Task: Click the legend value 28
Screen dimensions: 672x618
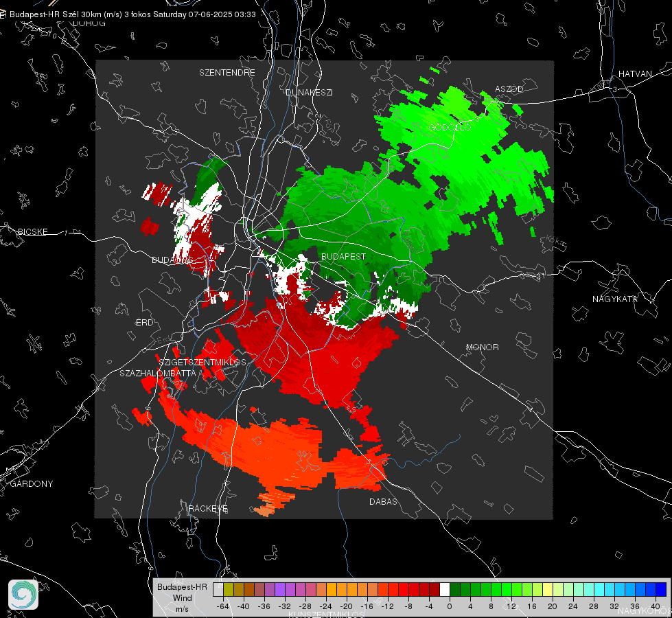Action: (593, 606)
